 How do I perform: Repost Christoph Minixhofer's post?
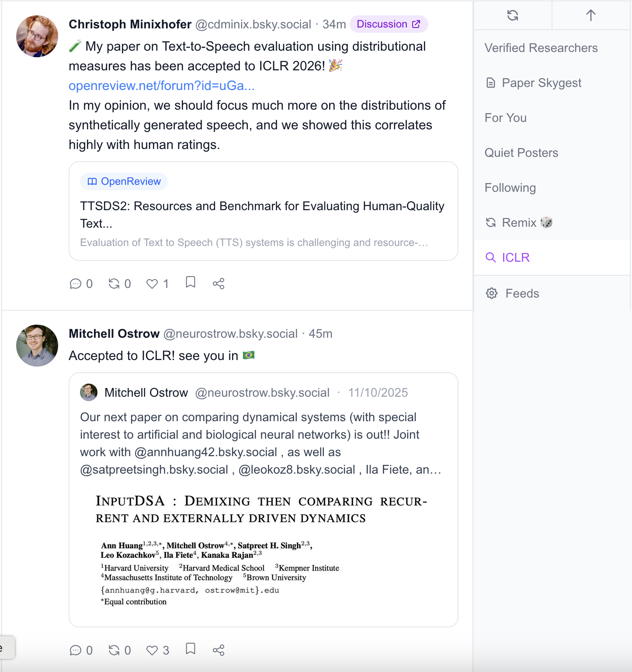pyautogui.click(x=115, y=284)
